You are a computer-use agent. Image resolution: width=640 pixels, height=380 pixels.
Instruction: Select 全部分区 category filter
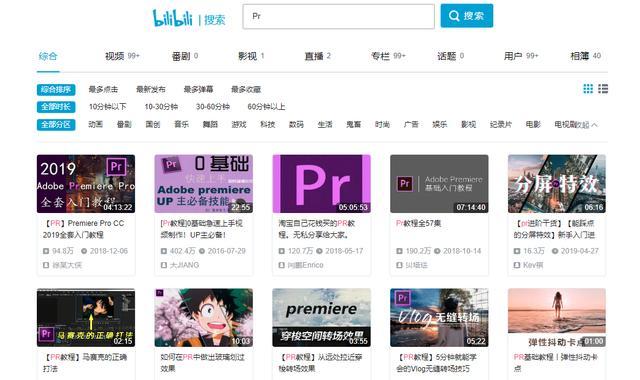(x=56, y=124)
